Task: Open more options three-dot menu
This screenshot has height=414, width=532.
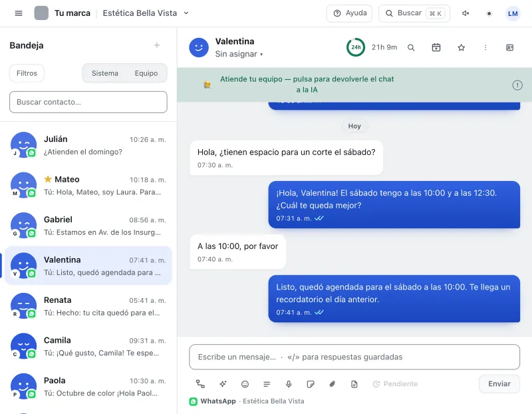Action: click(485, 47)
